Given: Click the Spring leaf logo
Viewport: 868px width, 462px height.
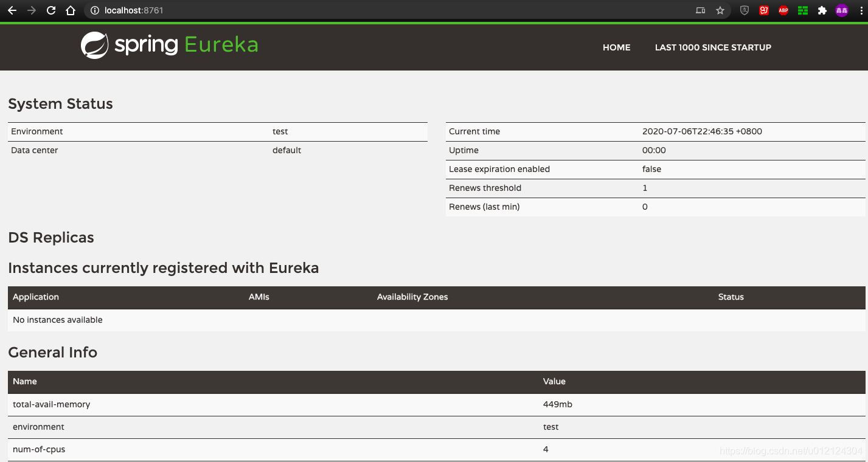Looking at the screenshot, I should [94, 45].
